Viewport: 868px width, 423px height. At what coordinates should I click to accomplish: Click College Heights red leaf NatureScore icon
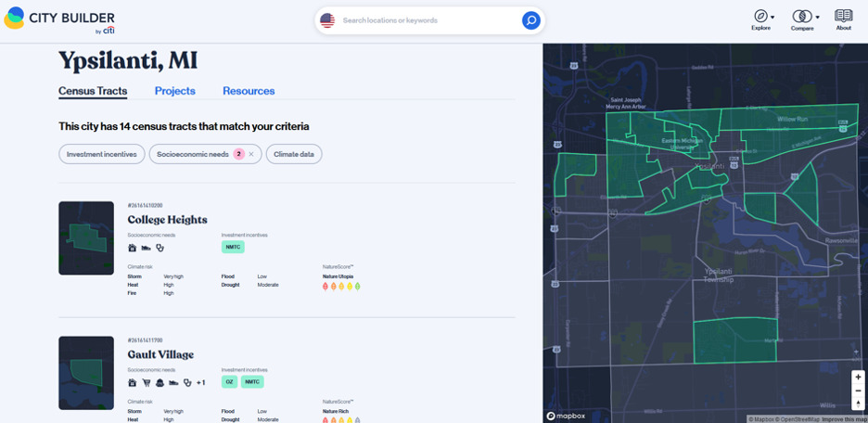325,287
